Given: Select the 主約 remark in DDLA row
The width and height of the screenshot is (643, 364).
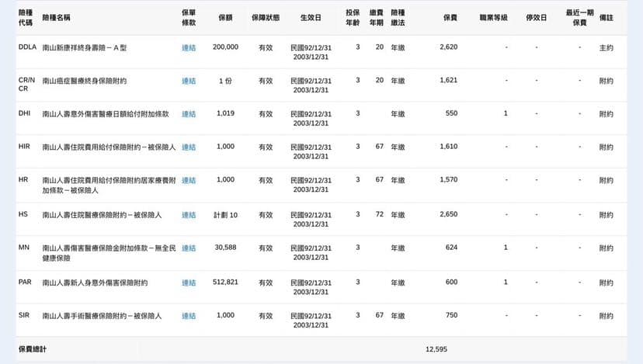Looking at the screenshot, I should pyautogui.click(x=606, y=47).
